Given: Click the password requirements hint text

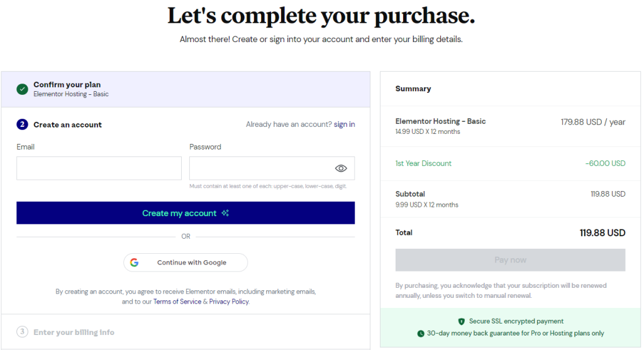Looking at the screenshot, I should [268, 186].
